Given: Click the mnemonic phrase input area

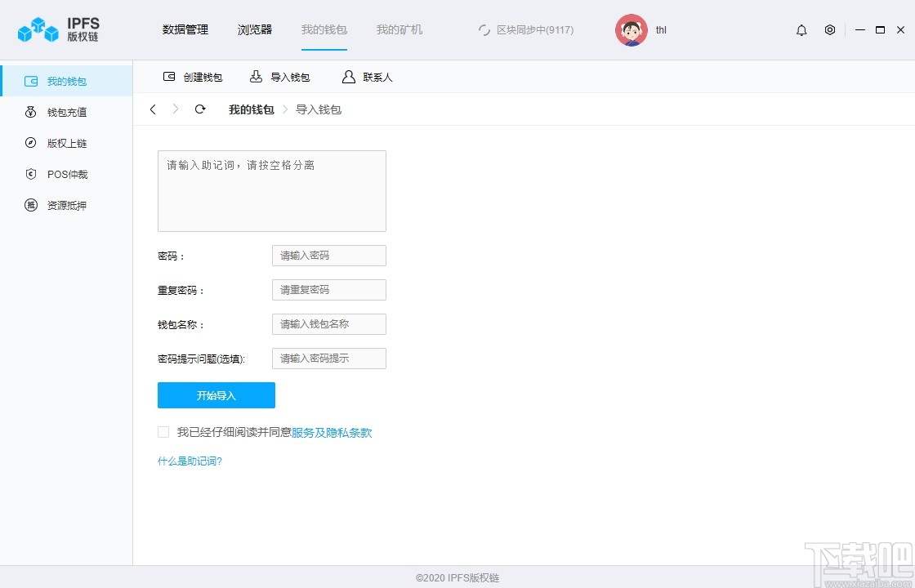Looking at the screenshot, I should (x=271, y=190).
